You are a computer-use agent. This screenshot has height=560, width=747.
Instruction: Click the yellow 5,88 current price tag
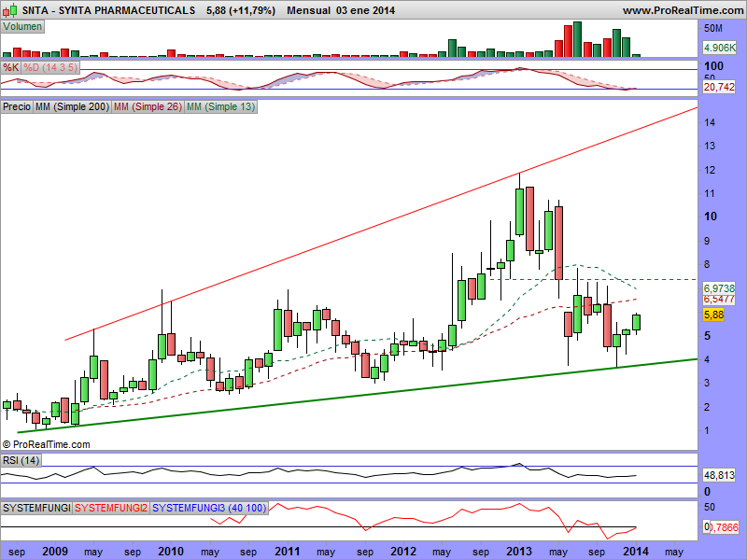coord(713,315)
